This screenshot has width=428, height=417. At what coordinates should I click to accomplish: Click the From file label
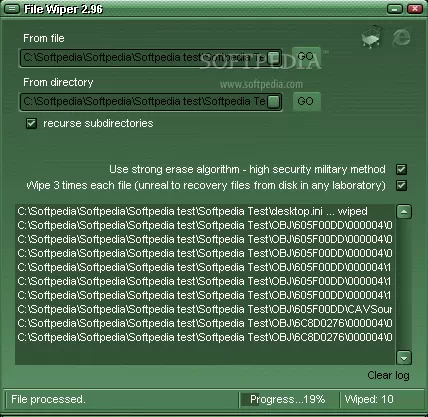pyautogui.click(x=44, y=38)
